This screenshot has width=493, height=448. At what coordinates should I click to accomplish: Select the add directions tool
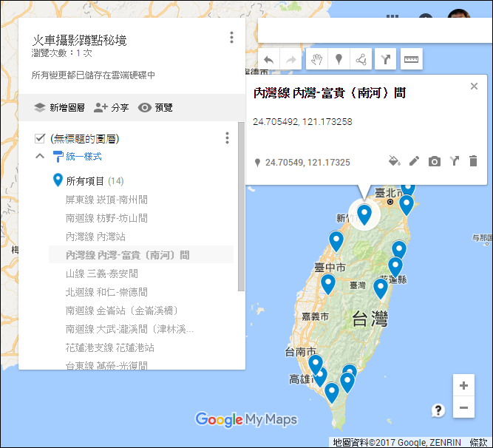point(386,59)
